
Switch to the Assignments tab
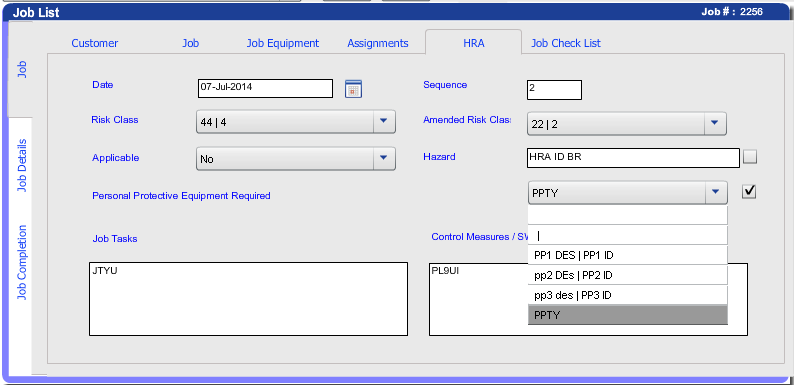tap(378, 43)
